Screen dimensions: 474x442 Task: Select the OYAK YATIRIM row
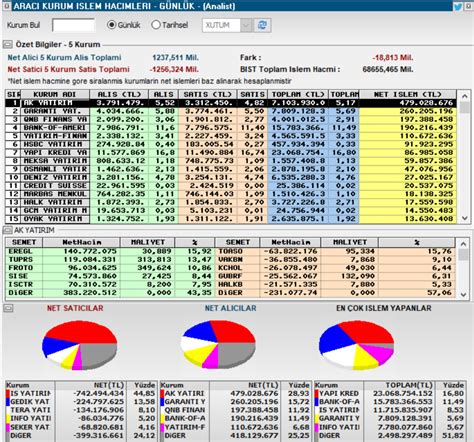pos(231,219)
